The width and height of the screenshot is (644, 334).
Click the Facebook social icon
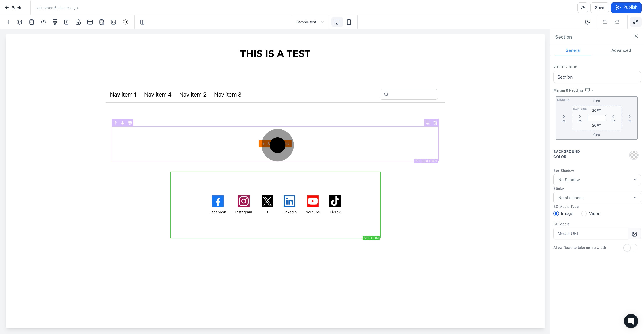(217, 201)
